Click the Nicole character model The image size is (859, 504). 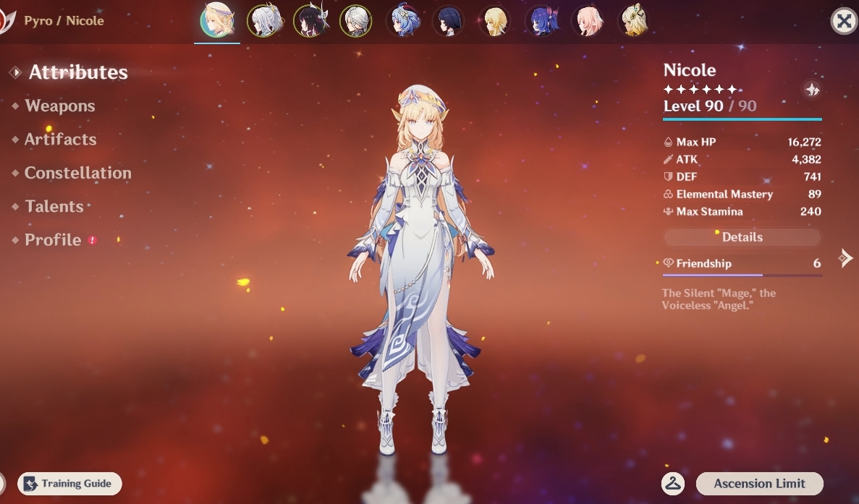pyautogui.click(x=420, y=268)
